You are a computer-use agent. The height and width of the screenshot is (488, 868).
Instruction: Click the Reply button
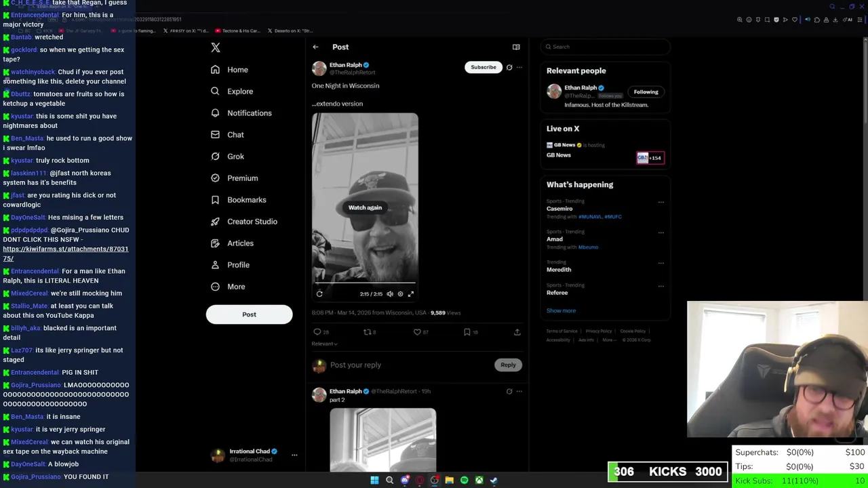[508, 365]
